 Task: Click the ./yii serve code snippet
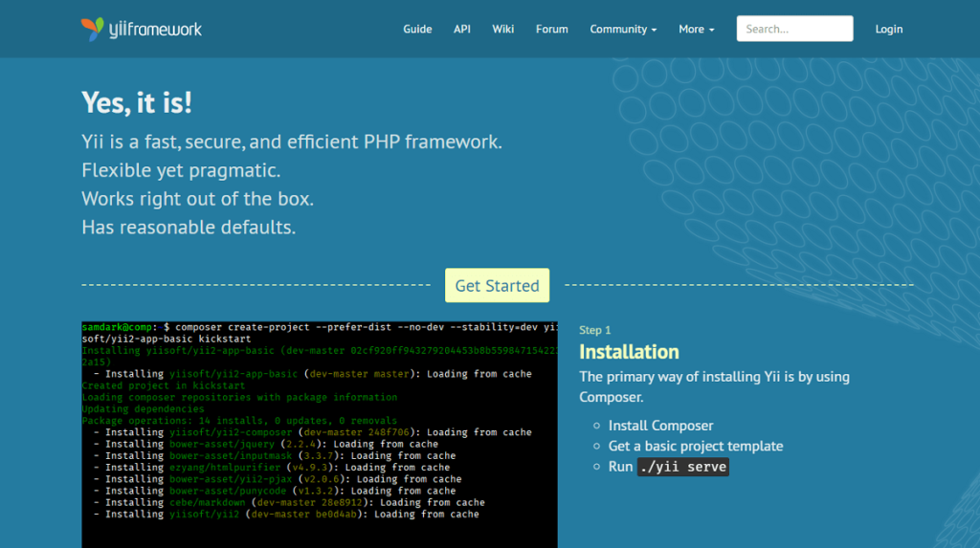[683, 467]
